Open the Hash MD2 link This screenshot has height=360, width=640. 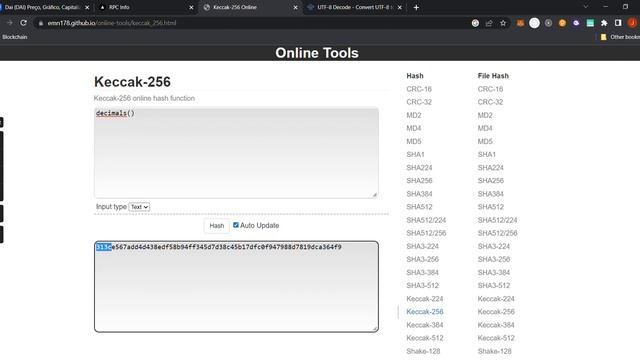click(x=413, y=115)
